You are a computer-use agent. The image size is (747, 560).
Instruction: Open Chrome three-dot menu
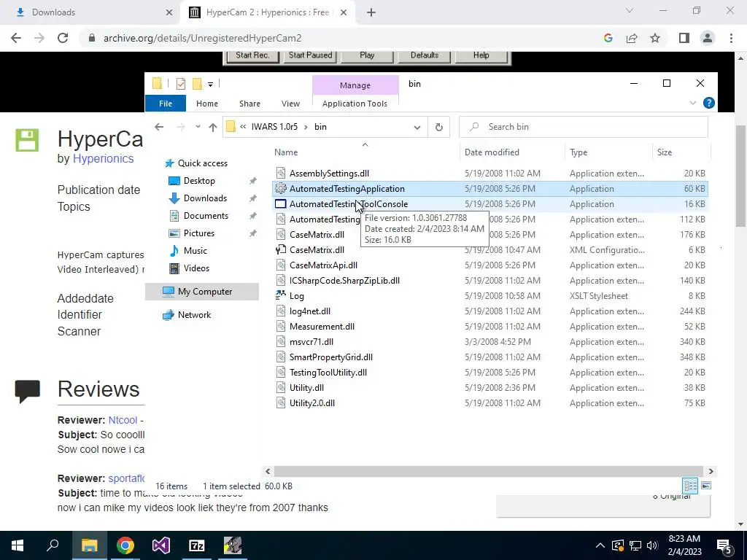tap(731, 38)
